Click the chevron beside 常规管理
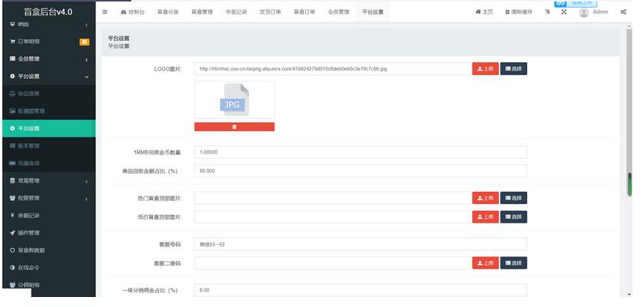 pyautogui.click(x=87, y=181)
